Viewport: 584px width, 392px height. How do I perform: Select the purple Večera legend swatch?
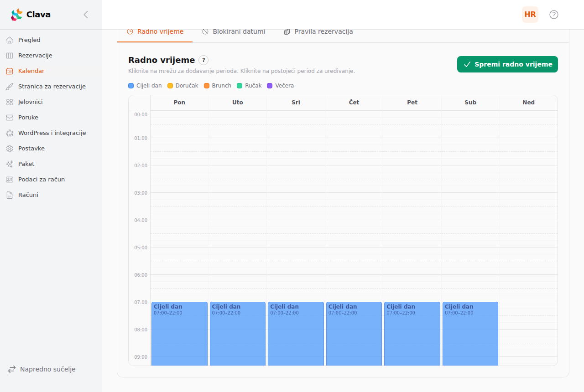point(270,86)
